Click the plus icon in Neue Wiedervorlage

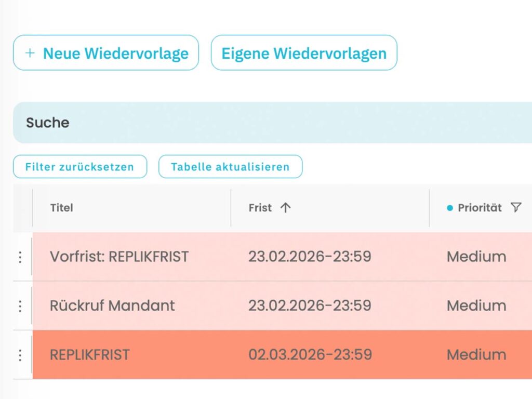tap(30, 52)
